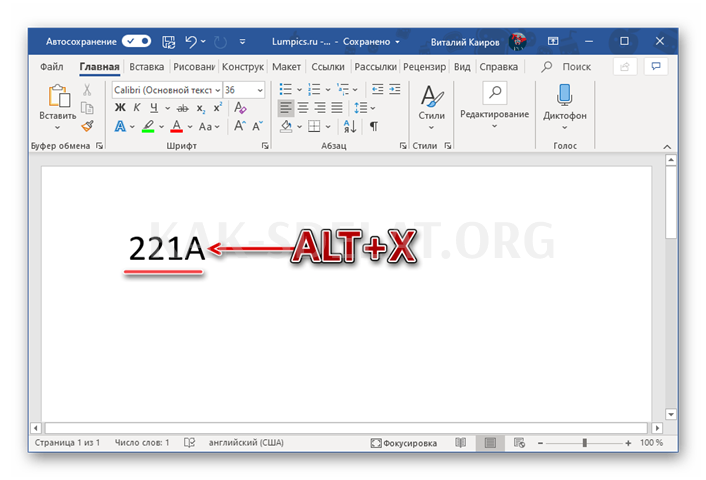
Task: Open the Borders icon
Action: click(314, 126)
